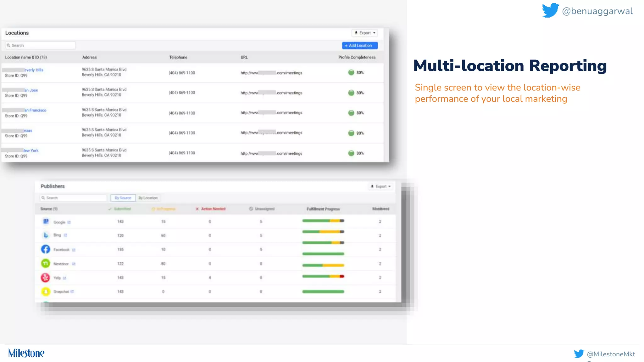Click the In Progress column header icon
This screenshot has width=644, height=362.
[x=153, y=209]
